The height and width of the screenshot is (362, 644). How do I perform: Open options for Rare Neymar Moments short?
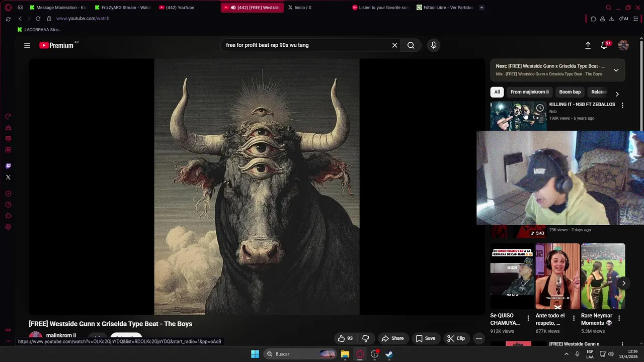(619, 318)
